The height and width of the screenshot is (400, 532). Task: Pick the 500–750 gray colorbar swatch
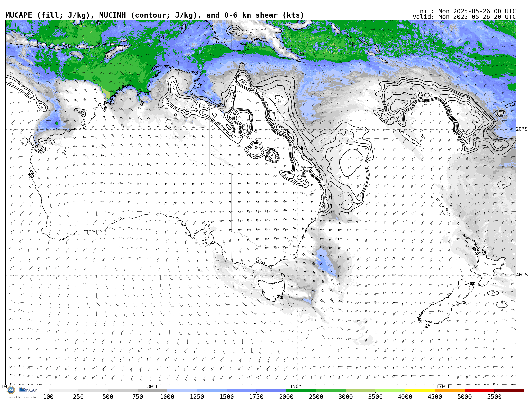[x=123, y=391]
